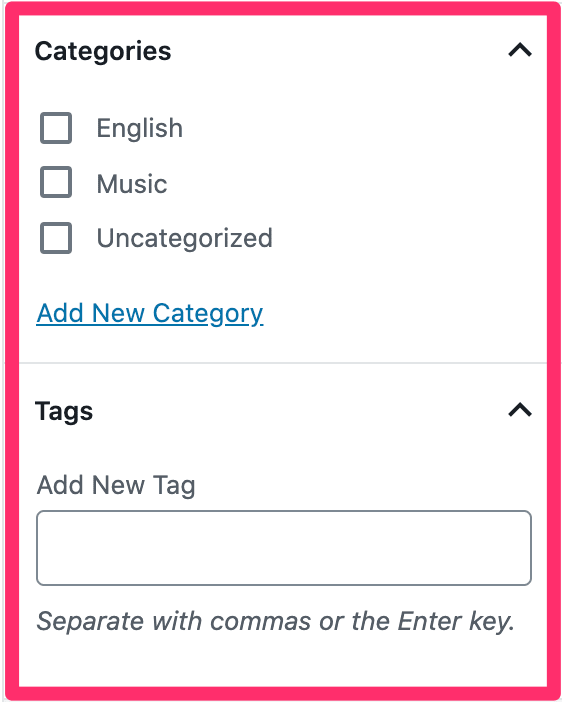
Task: Click the Tags panel heading
Action: (64, 411)
